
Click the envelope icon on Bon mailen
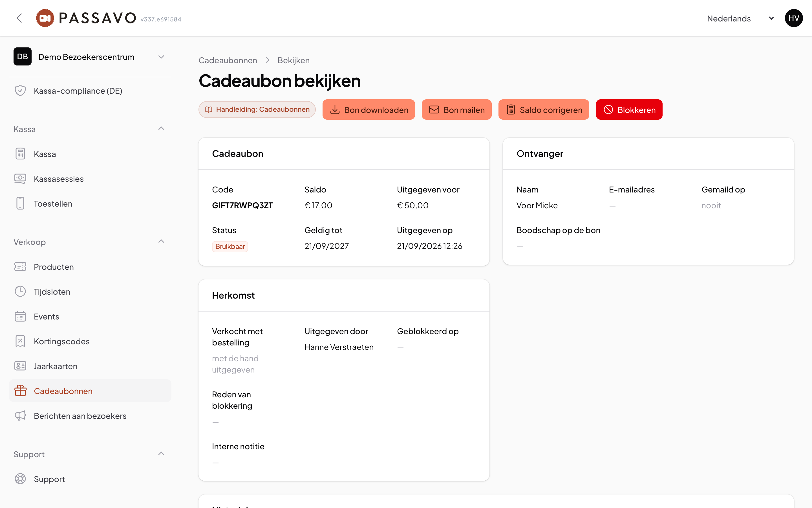pos(434,110)
